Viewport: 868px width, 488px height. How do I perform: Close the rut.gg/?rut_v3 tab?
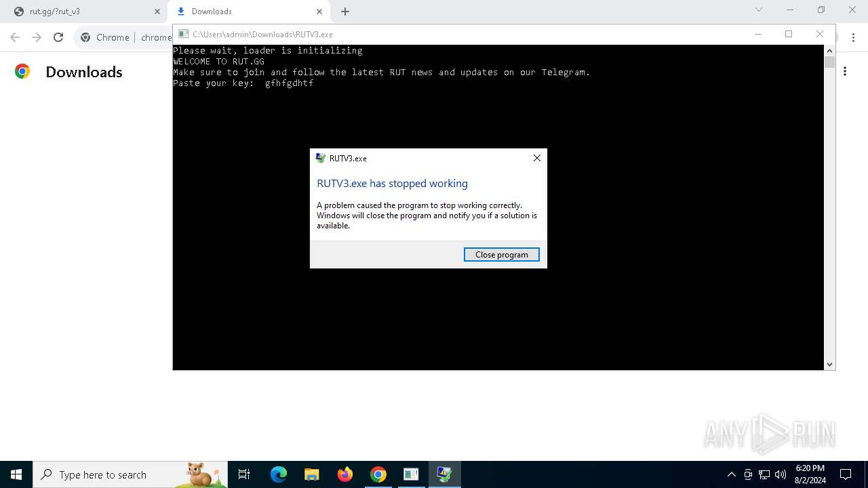point(157,12)
